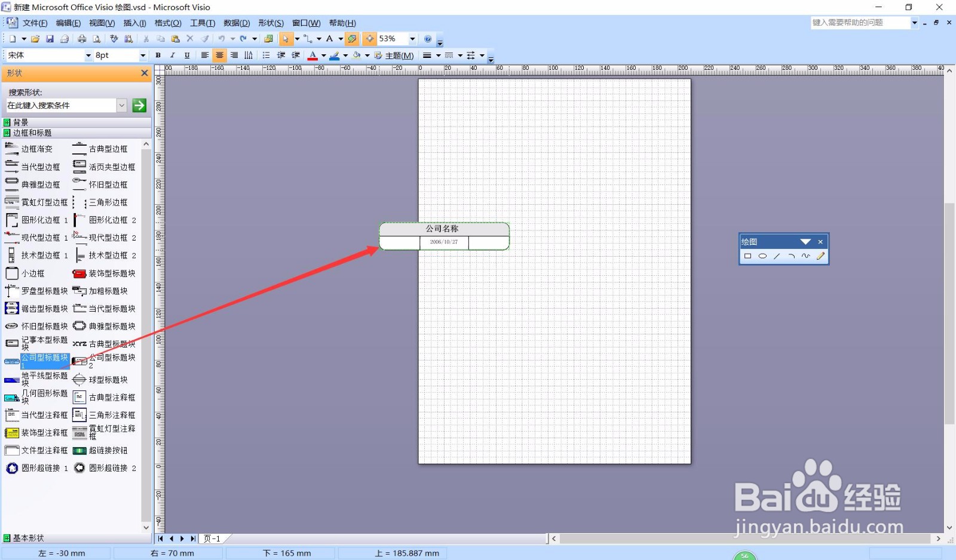Image resolution: width=956 pixels, height=560 pixels.
Task: Open the zoom percentage dropdown at 53%
Action: click(412, 39)
